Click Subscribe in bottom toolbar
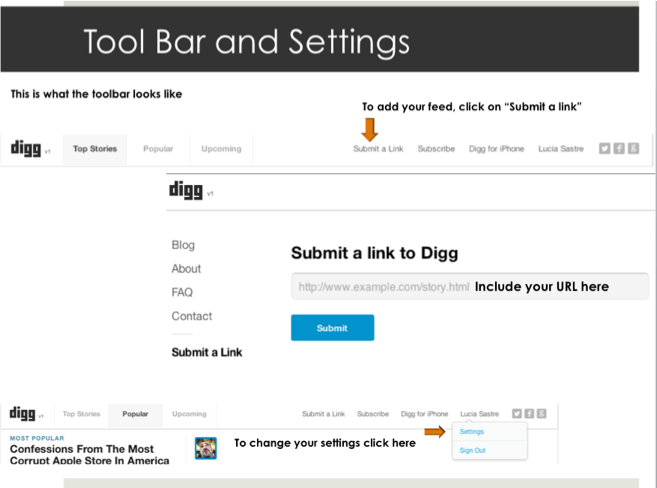 click(373, 414)
